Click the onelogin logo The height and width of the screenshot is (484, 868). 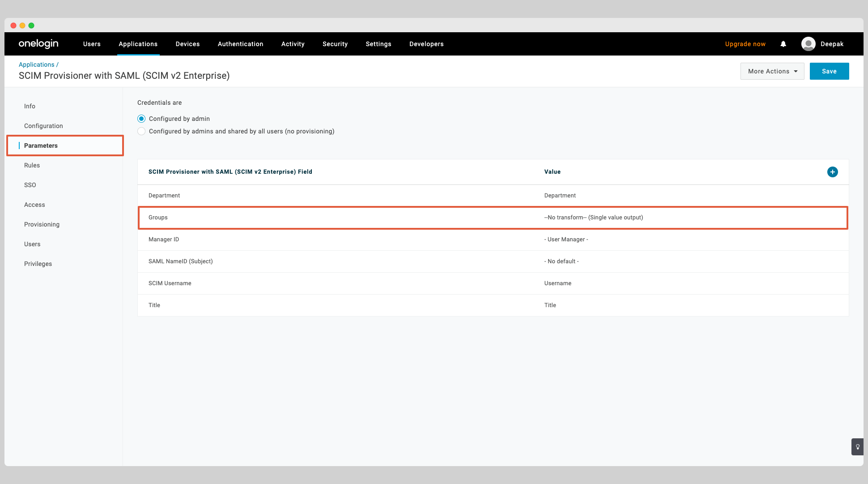[x=38, y=43]
